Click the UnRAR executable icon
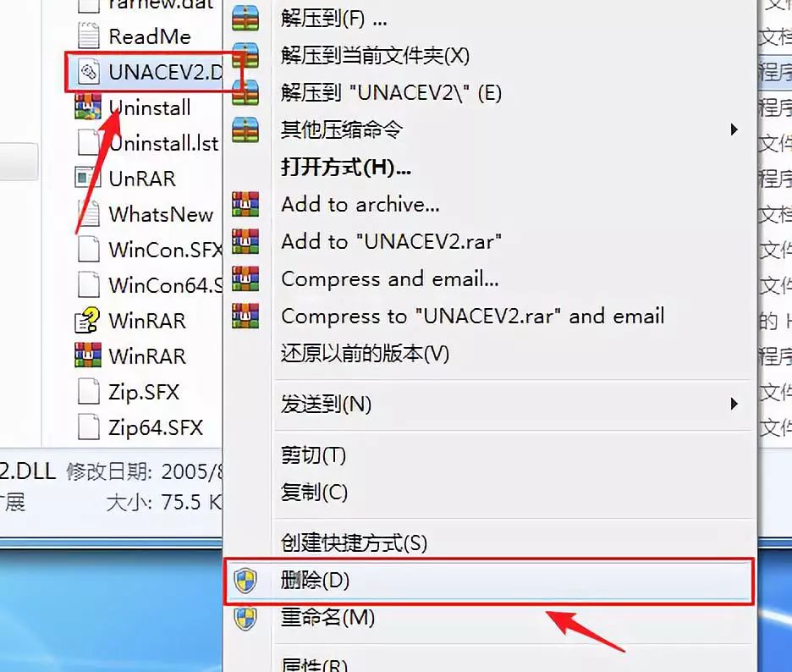The width and height of the screenshot is (792, 672). point(88,178)
